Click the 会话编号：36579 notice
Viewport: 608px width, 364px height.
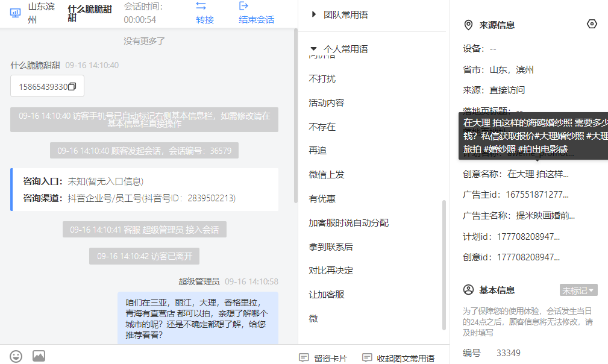point(144,151)
